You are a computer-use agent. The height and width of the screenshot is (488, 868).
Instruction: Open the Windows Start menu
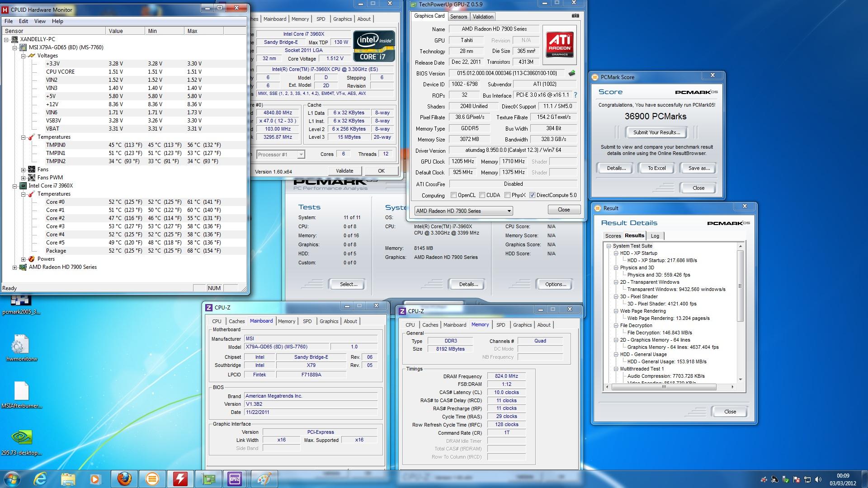click(11, 479)
